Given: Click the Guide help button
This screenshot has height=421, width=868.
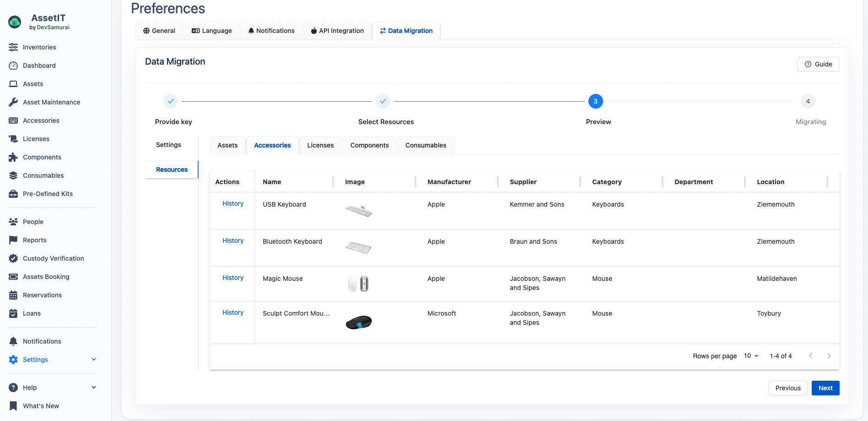Looking at the screenshot, I should tap(818, 64).
